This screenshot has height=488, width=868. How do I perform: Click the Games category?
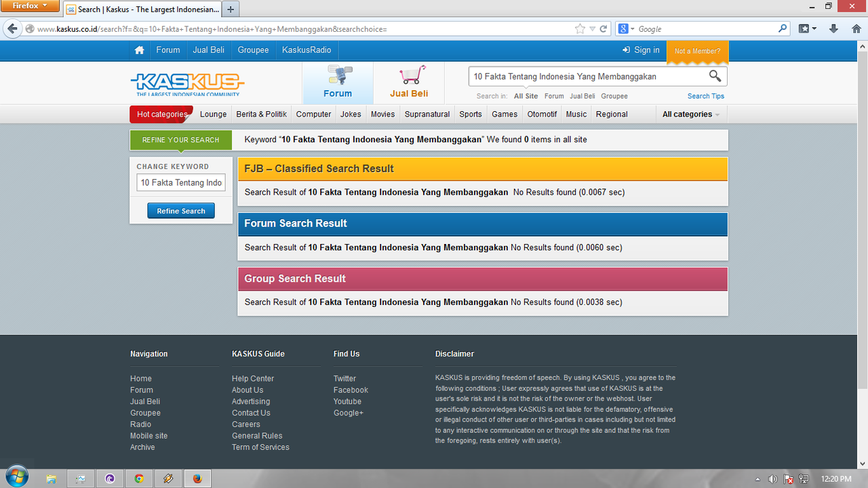pyautogui.click(x=505, y=114)
